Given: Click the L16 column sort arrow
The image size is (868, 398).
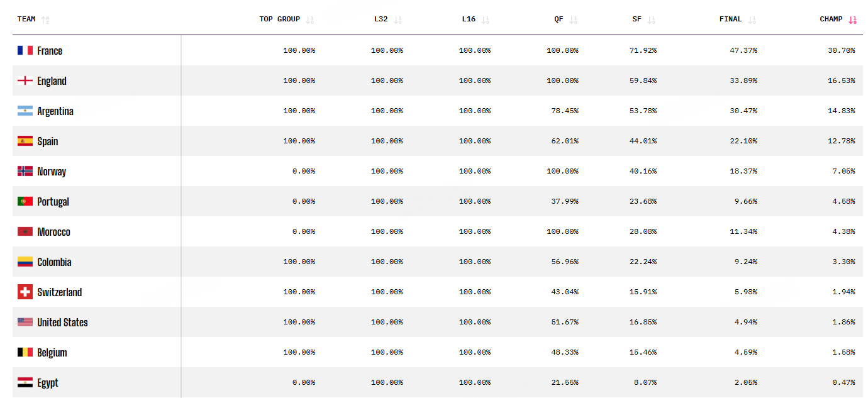Looking at the screenshot, I should point(485,19).
